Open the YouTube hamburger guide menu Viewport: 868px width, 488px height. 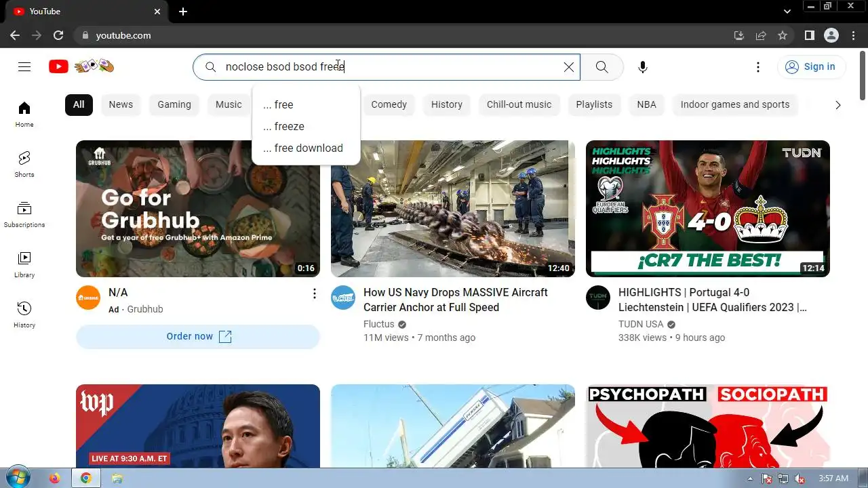point(24,66)
